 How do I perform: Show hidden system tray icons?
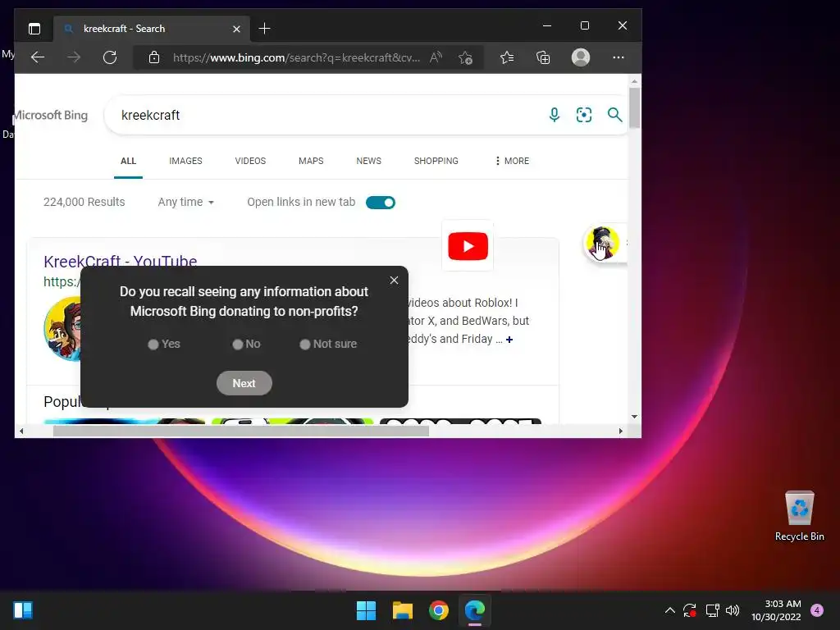tap(669, 610)
